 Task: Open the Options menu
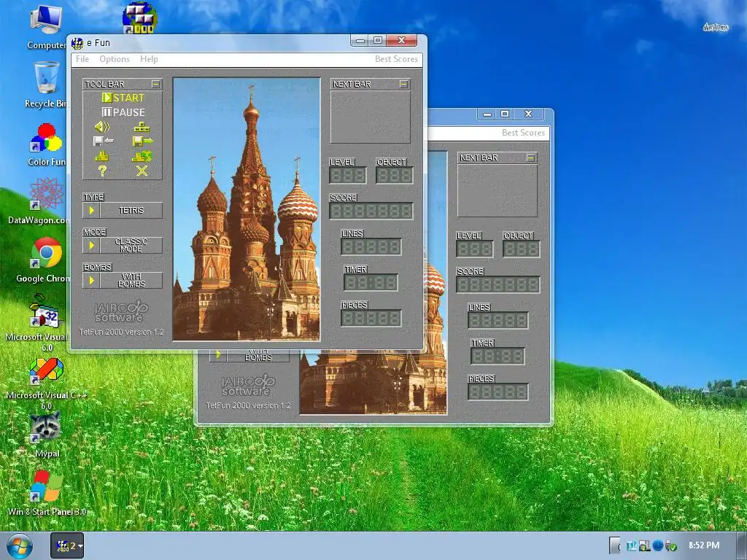pyautogui.click(x=115, y=59)
